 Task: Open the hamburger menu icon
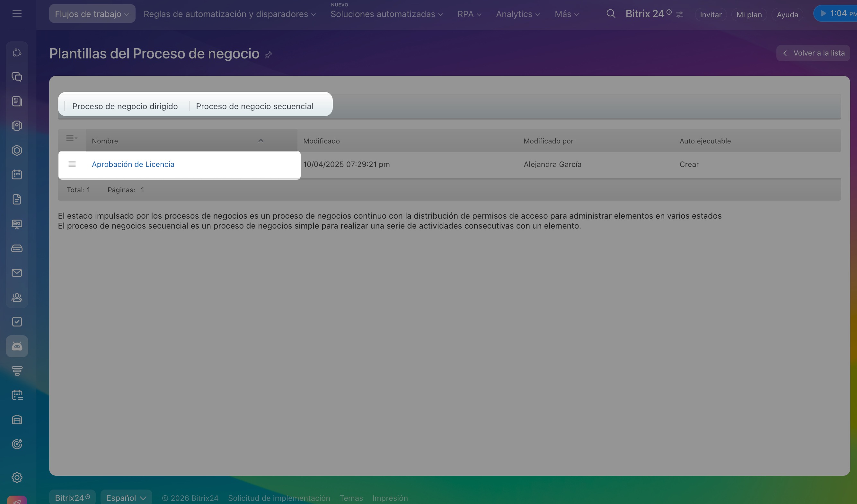(17, 13)
